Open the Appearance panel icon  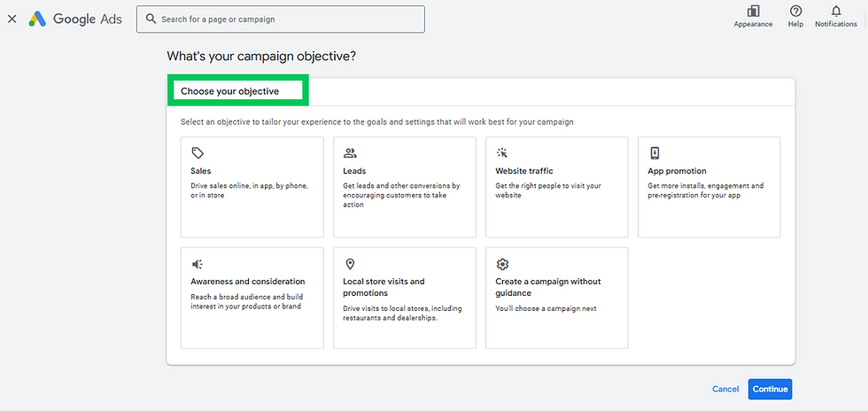pos(753,12)
